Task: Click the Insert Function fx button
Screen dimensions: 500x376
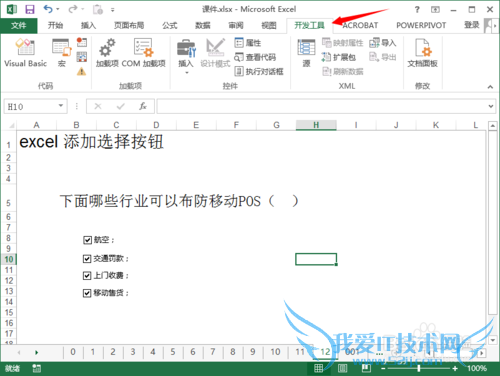Action: tap(143, 106)
